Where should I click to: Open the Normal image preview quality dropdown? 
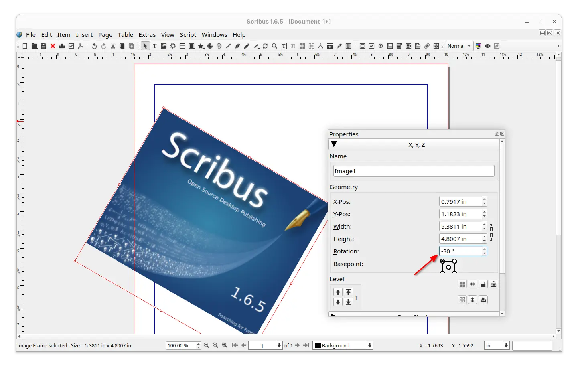click(459, 46)
